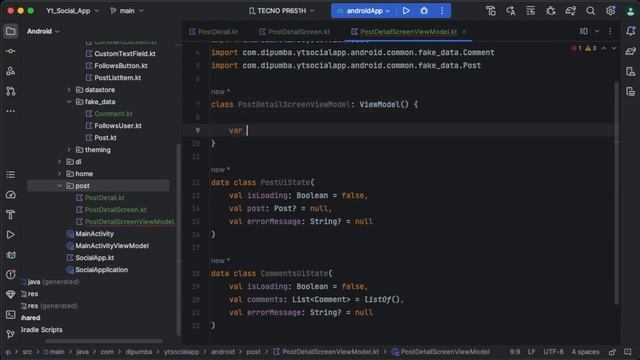Close PostDetailScreenViewModel.kt tab

464,31
